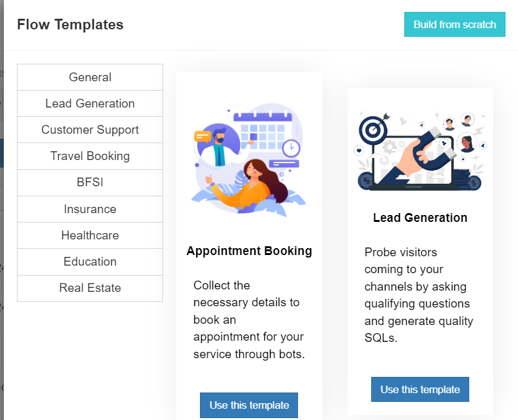View Travel Booking templates
The width and height of the screenshot is (518, 420).
pos(89,156)
